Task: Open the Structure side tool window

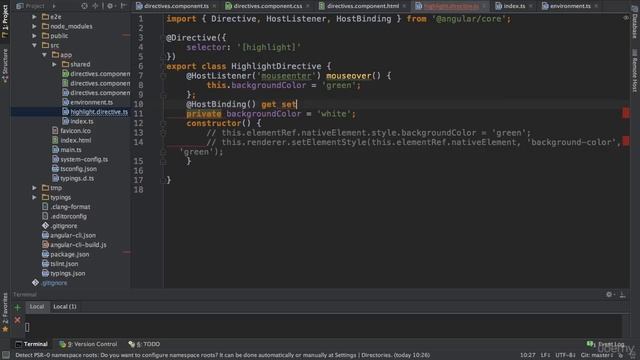Action: pos(5,65)
